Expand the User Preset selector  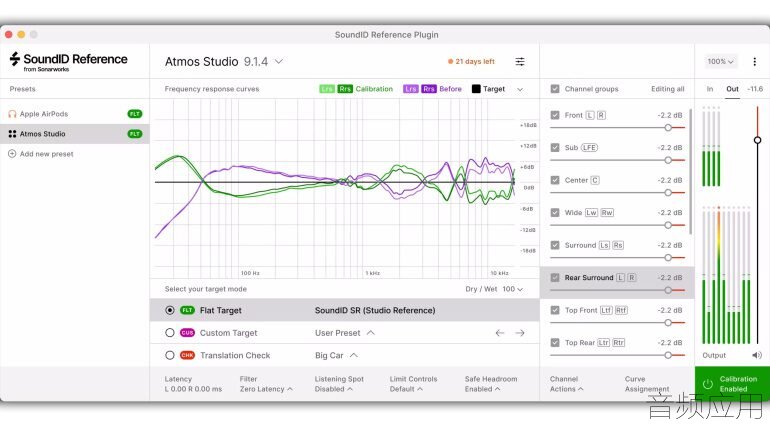tap(345, 333)
